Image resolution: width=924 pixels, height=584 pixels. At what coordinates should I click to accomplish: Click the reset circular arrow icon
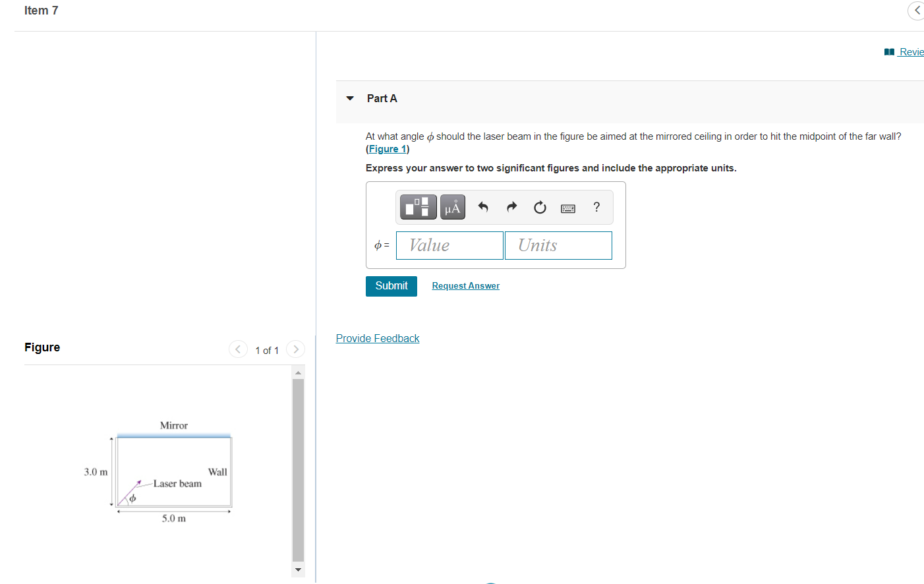[x=540, y=208]
